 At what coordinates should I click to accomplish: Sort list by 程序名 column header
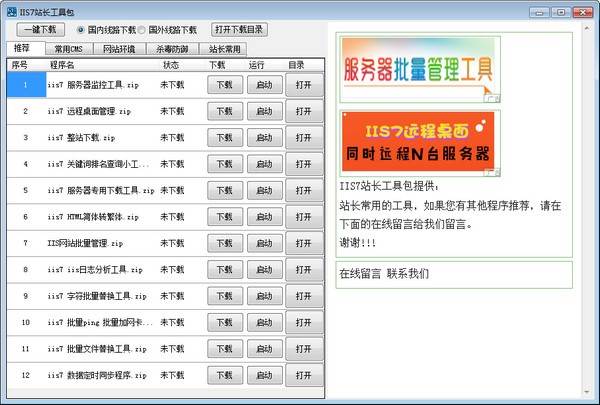pyautogui.click(x=63, y=64)
